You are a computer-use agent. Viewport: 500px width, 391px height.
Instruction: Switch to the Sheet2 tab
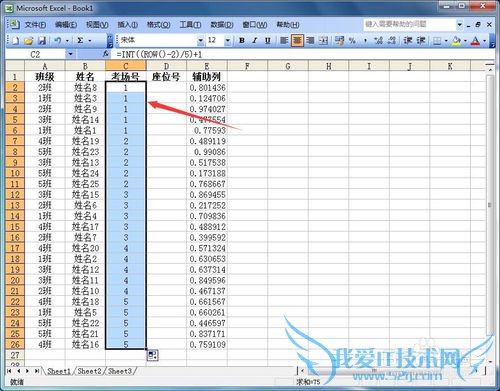click(89, 371)
